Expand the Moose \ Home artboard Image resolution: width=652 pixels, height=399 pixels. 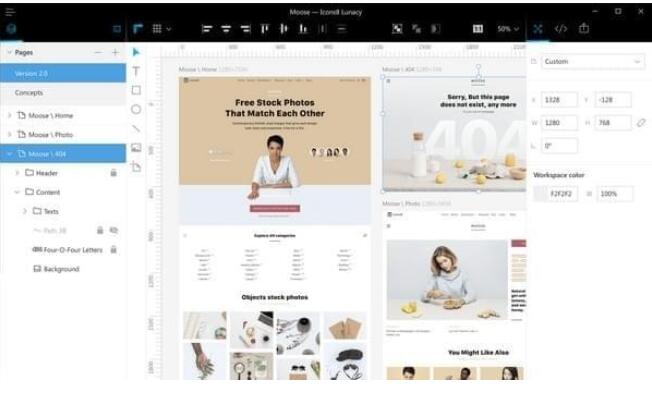coord(10,115)
